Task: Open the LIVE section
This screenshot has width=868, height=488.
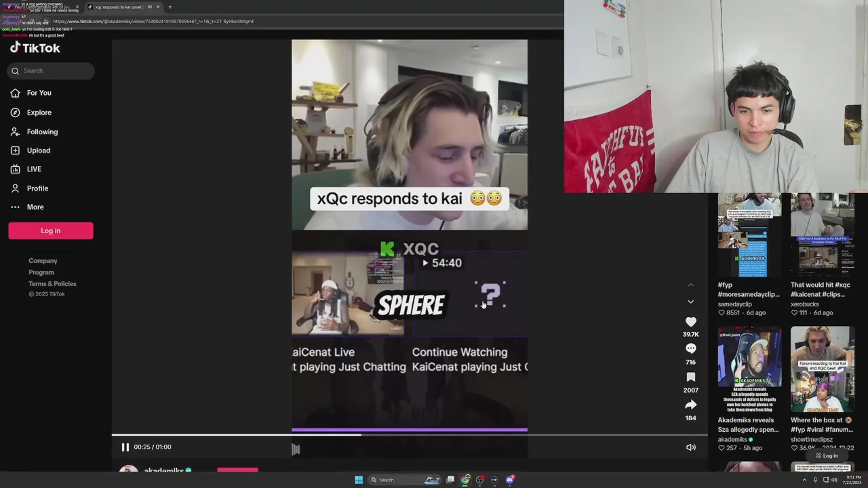Action: tap(26, 169)
